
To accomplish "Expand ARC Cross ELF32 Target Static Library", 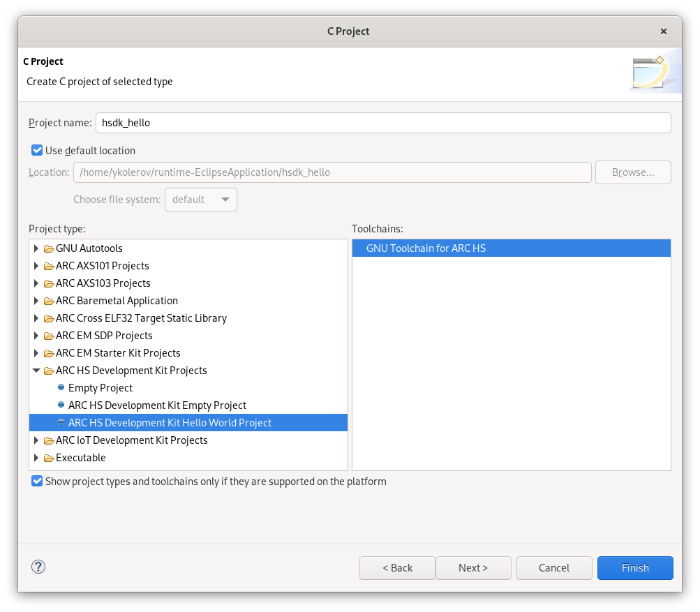I will (36, 318).
